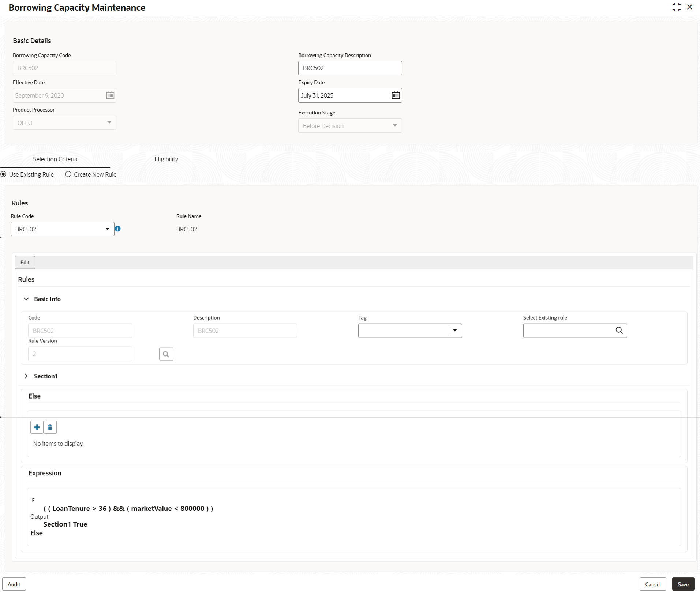Image resolution: width=700 pixels, height=592 pixels.
Task: Open the Execution Stage dropdown
Action: (x=350, y=126)
